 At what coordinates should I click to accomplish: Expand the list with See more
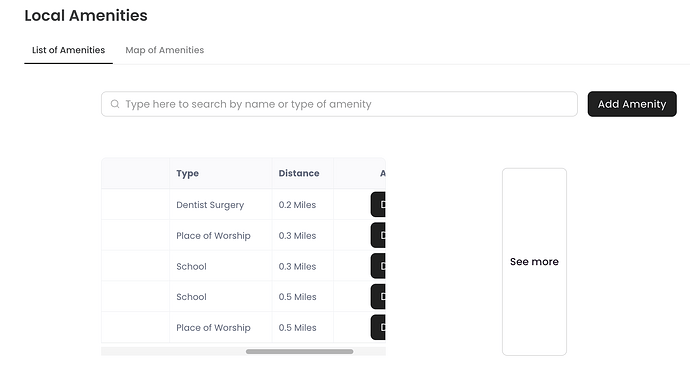tap(534, 261)
